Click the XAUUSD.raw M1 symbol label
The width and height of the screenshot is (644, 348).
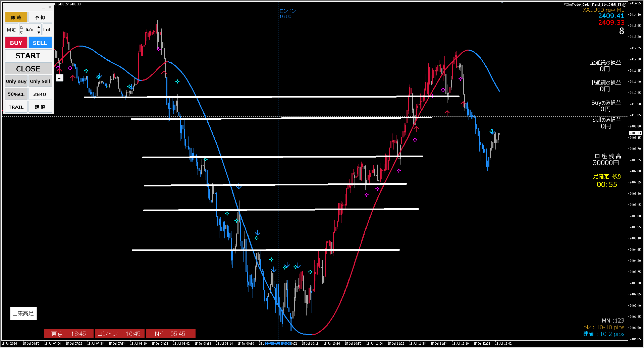pyautogui.click(x=603, y=10)
